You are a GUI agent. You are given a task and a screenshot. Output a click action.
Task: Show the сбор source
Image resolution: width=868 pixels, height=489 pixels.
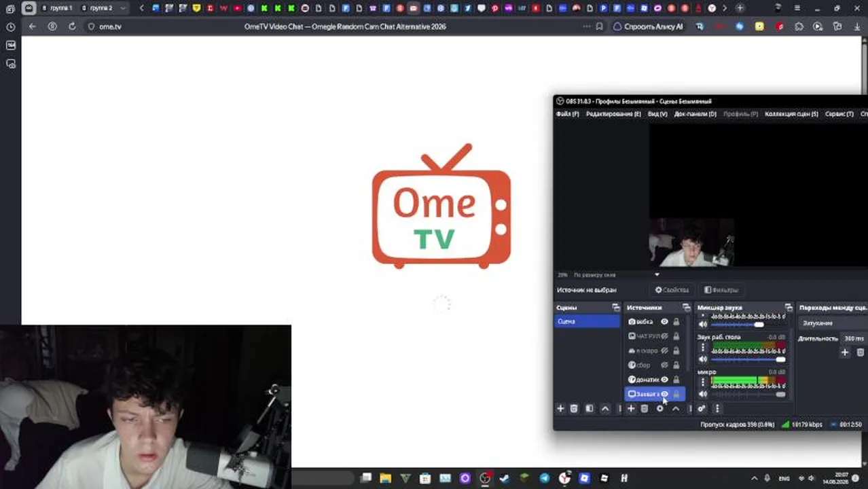tap(665, 365)
